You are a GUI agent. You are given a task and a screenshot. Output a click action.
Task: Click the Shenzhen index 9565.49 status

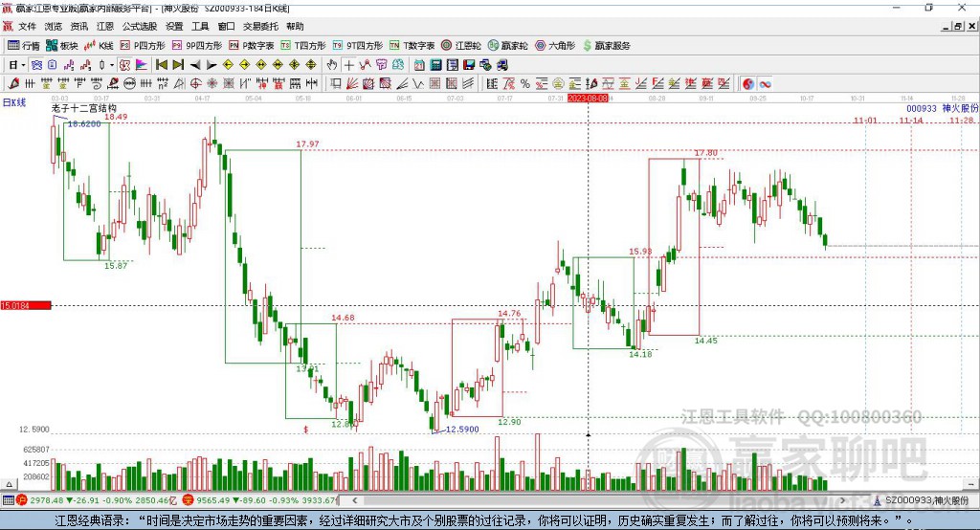[x=260, y=500]
